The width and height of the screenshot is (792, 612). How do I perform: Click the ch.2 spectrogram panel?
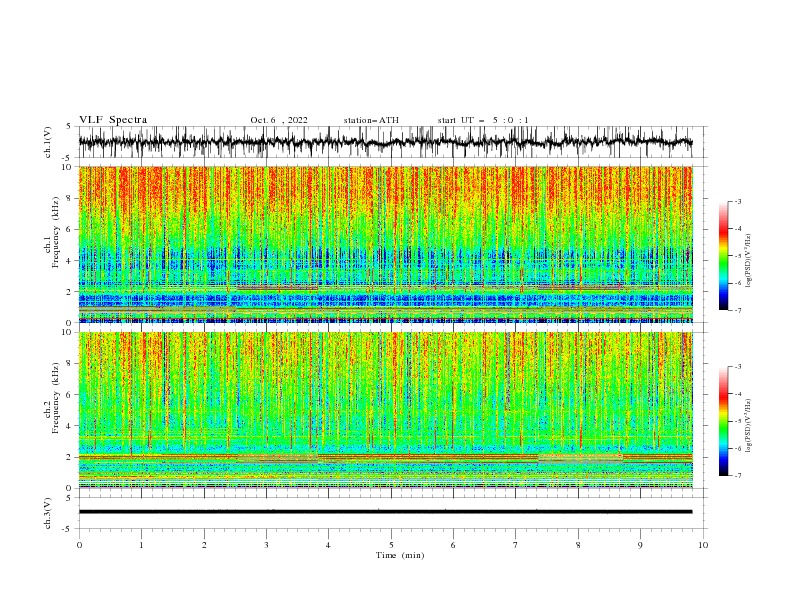(385, 410)
